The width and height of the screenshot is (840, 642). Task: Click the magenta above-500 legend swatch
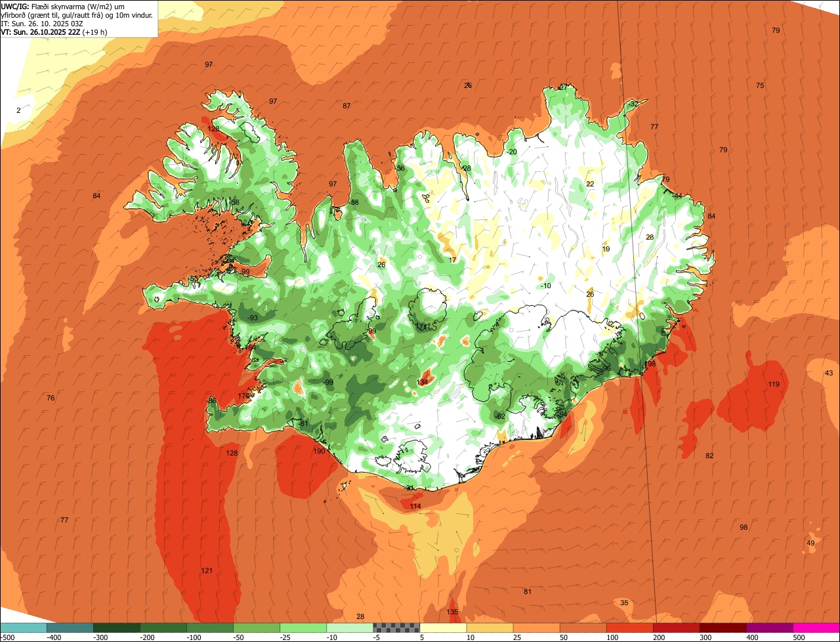(816, 628)
